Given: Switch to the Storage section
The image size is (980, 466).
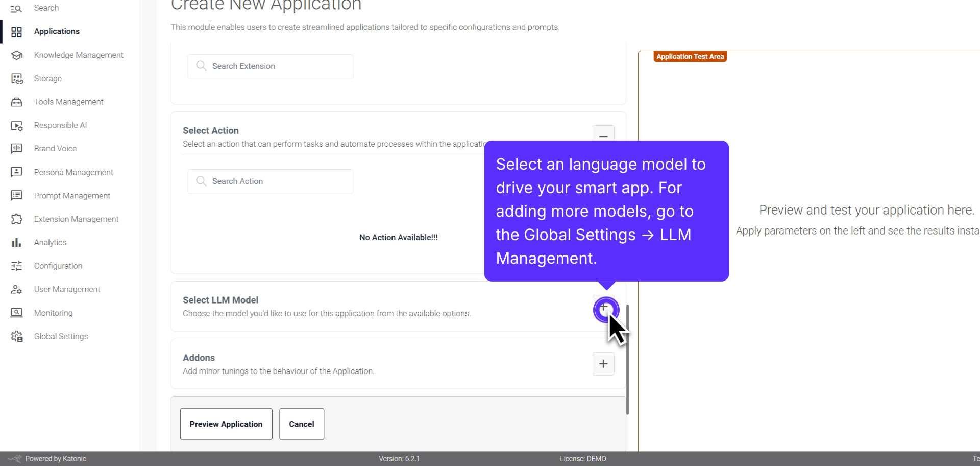Looking at the screenshot, I should (17, 78).
